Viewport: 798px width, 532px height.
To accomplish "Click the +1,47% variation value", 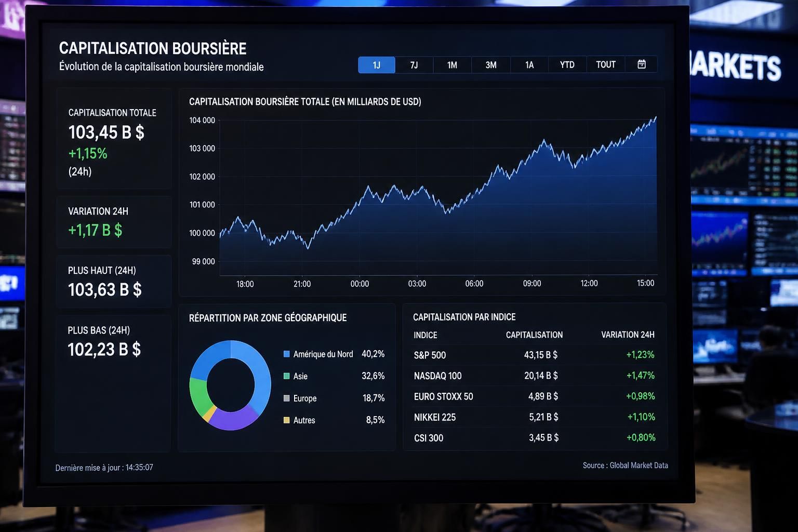I will [x=640, y=376].
